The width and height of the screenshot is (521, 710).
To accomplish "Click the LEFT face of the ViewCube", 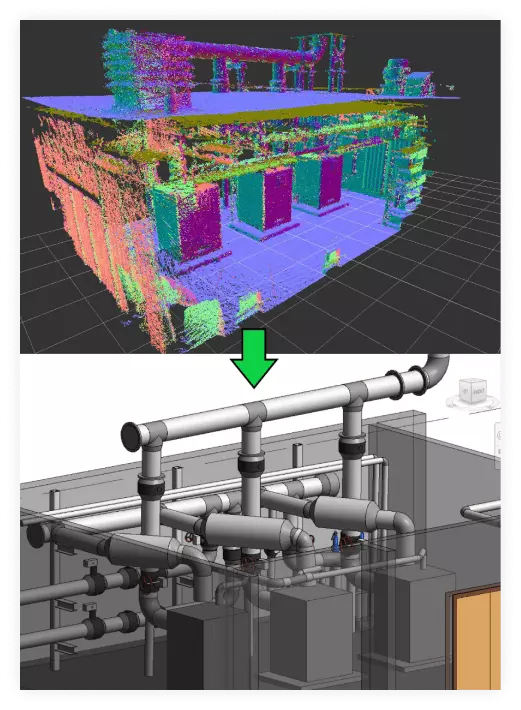I will (x=465, y=391).
